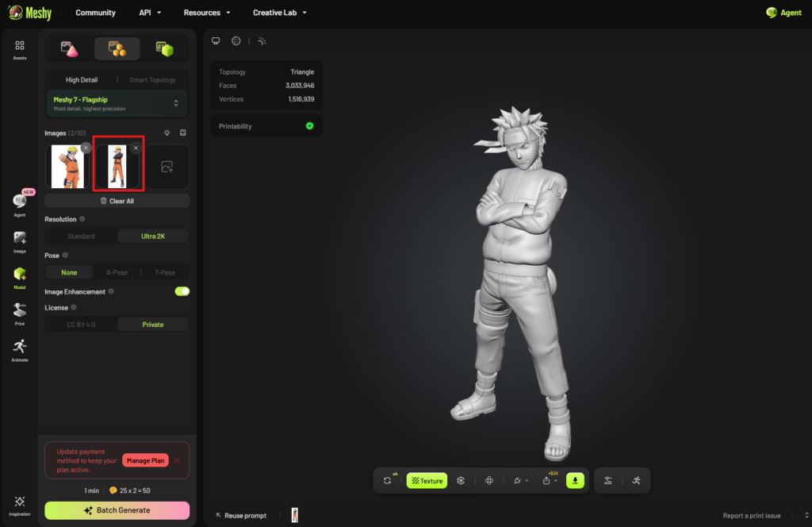Click the Pose info icon
The height and width of the screenshot is (527, 812).
pos(65,256)
